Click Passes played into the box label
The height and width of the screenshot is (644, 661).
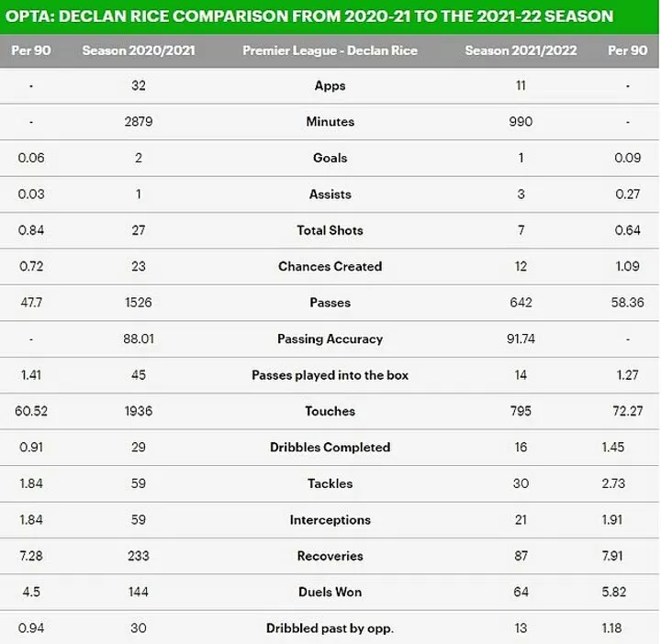point(330,375)
